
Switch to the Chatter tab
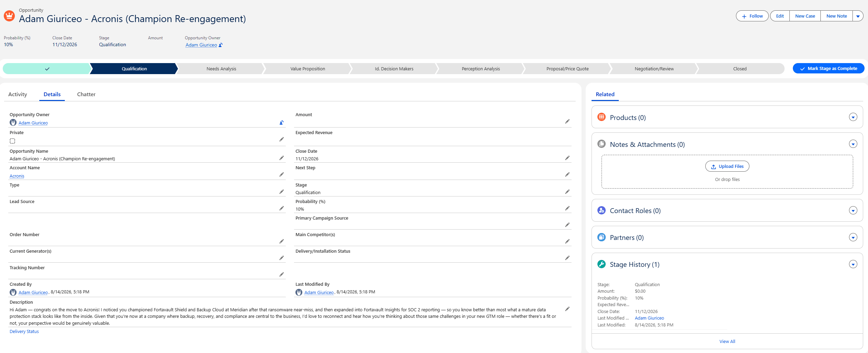(x=86, y=94)
